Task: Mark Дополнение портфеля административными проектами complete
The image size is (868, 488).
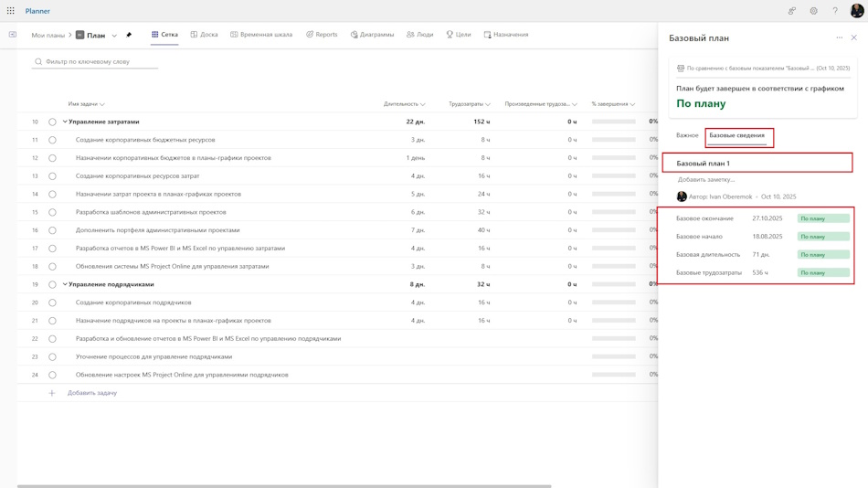Action: (52, 230)
